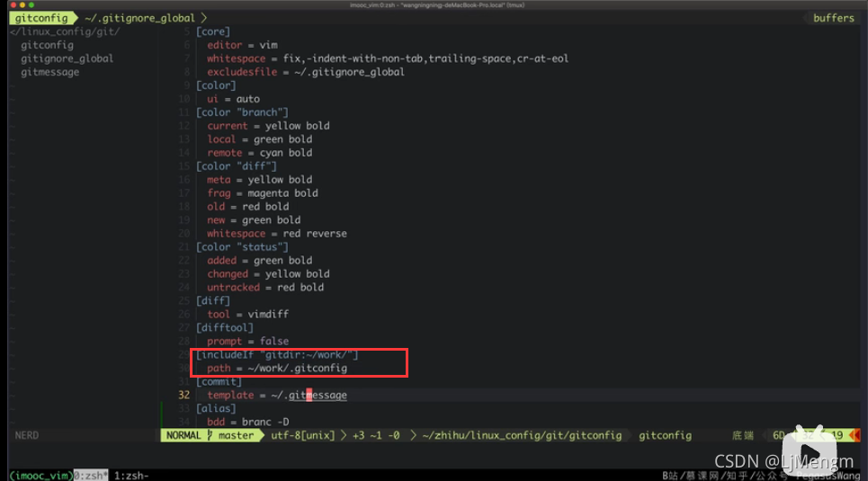Image resolution: width=868 pixels, height=481 pixels.
Task: Click the master git branch indicator
Action: point(236,436)
